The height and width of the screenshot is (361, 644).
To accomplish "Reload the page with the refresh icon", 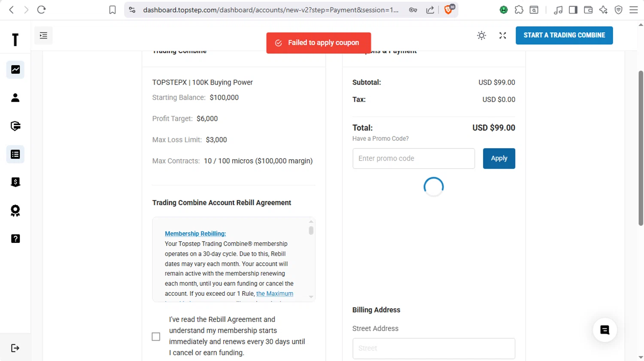I will coord(41,9).
